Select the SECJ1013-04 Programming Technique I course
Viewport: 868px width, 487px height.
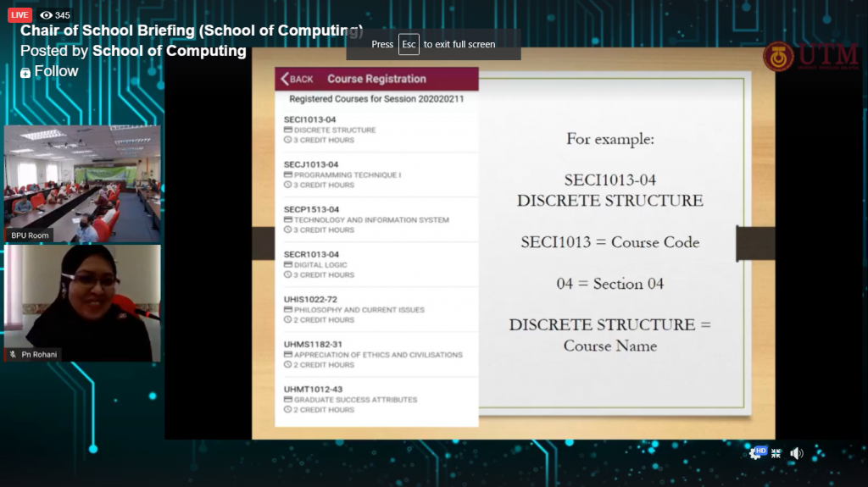click(376, 174)
